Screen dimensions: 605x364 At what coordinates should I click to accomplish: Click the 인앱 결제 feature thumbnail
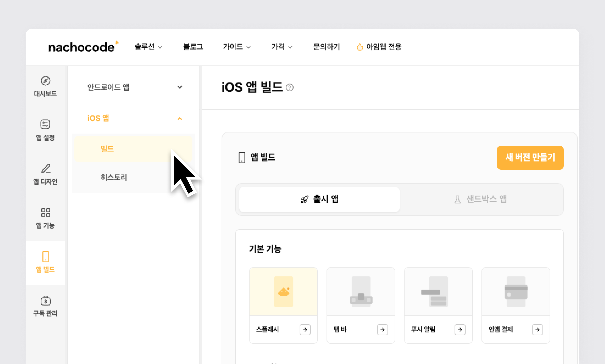[x=516, y=291]
